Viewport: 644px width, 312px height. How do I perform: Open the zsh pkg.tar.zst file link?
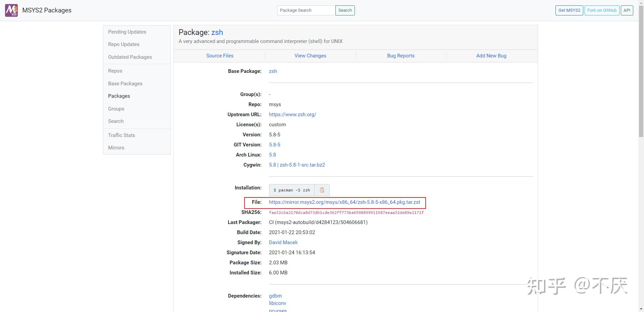tap(344, 202)
